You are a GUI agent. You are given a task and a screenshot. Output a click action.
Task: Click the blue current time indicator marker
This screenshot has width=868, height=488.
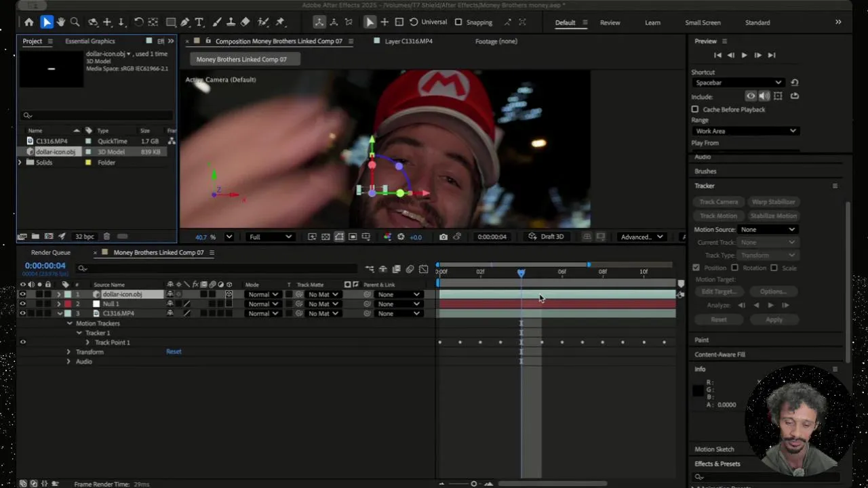point(521,272)
